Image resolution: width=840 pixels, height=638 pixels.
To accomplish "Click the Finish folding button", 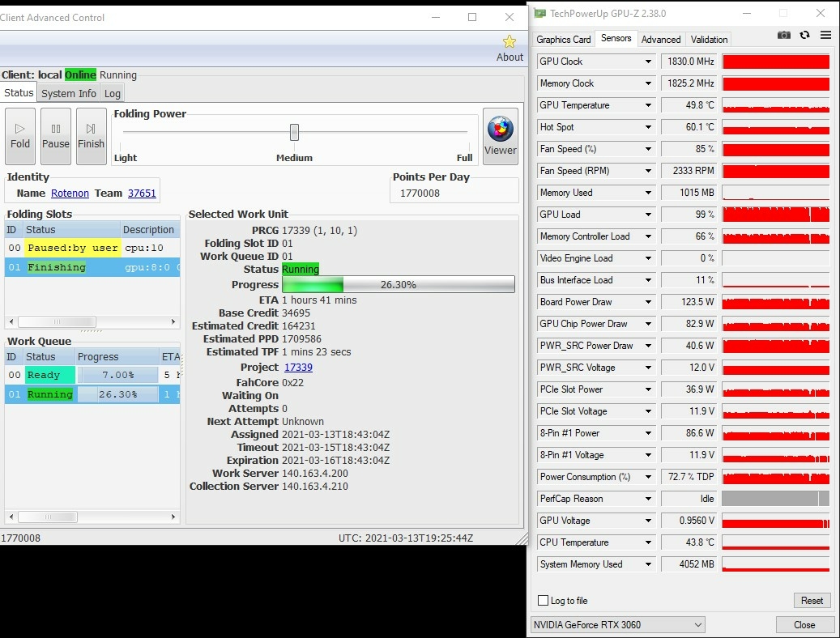I will click(x=91, y=136).
